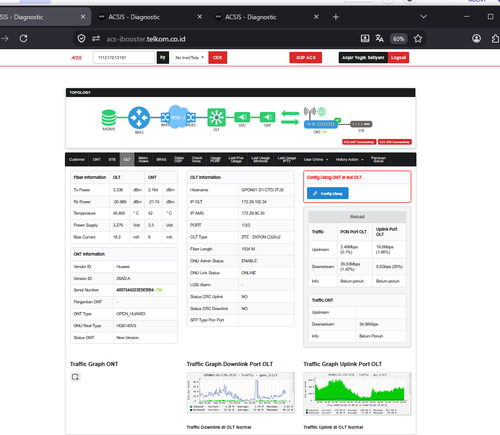Click the green bidirectional arrows icon
The image size is (500, 435).
point(290,117)
